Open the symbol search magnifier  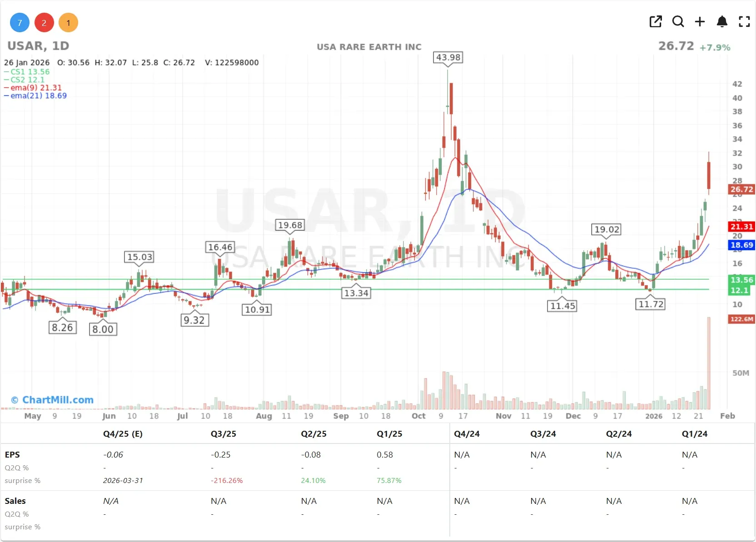tap(678, 21)
